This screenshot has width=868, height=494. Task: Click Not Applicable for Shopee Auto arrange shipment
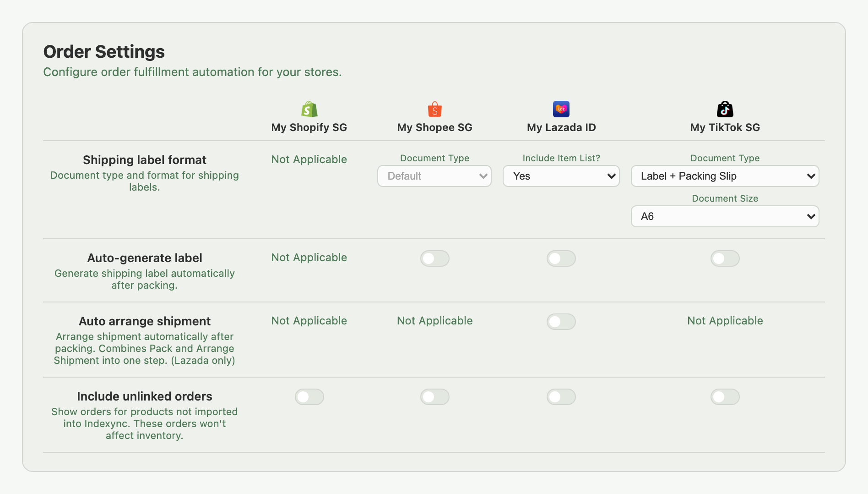tap(434, 321)
